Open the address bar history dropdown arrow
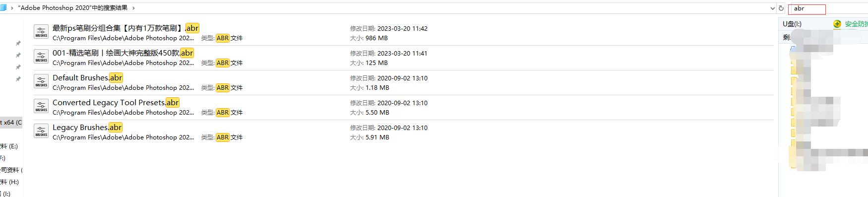The height and width of the screenshot is (197, 868). 772,8
